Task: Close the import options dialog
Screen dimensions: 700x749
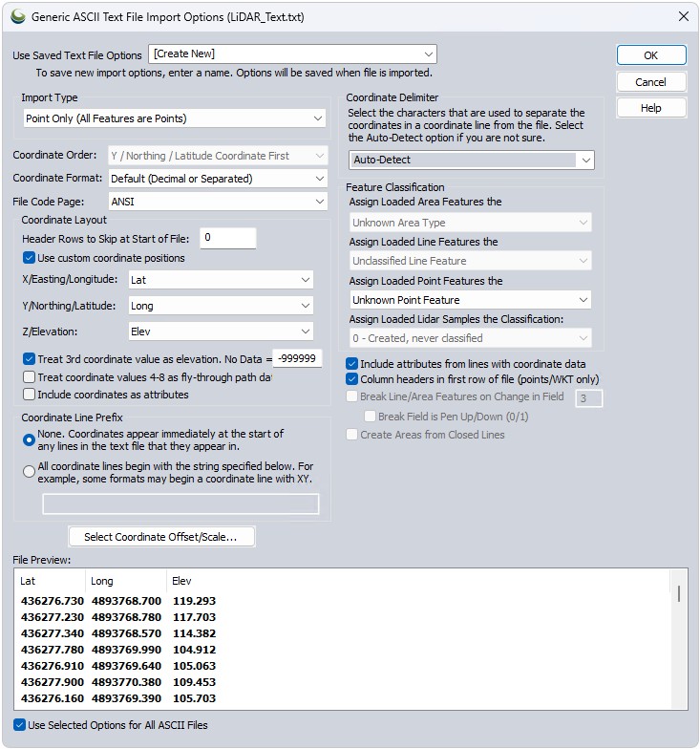Action: pos(684,17)
